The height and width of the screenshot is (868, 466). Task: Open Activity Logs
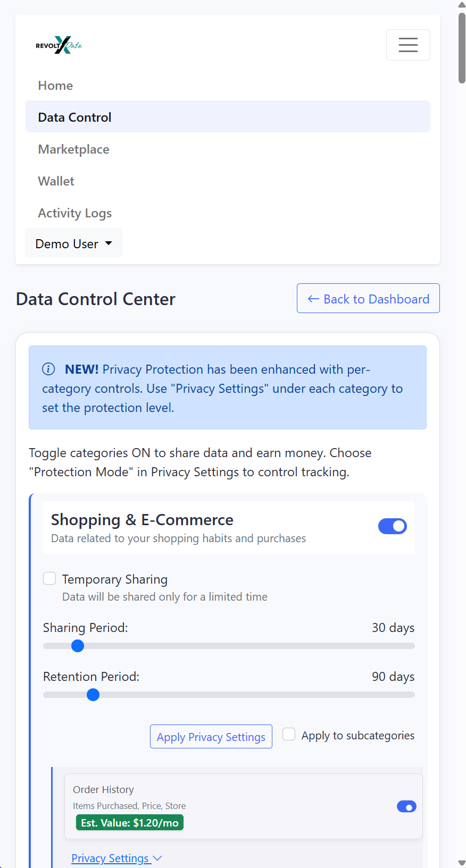click(x=74, y=213)
